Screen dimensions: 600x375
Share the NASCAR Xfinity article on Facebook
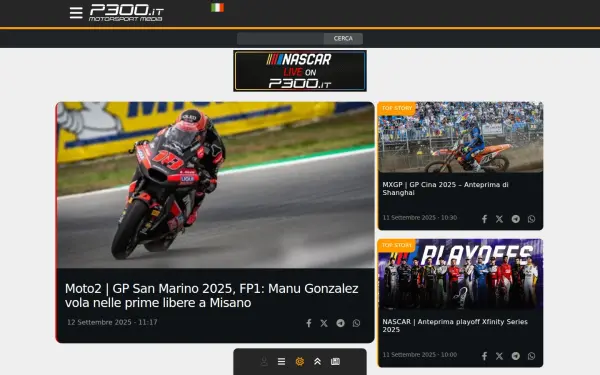pyautogui.click(x=484, y=356)
